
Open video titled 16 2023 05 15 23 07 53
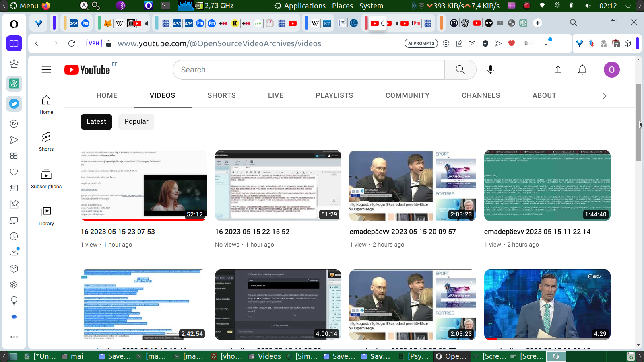118,232
